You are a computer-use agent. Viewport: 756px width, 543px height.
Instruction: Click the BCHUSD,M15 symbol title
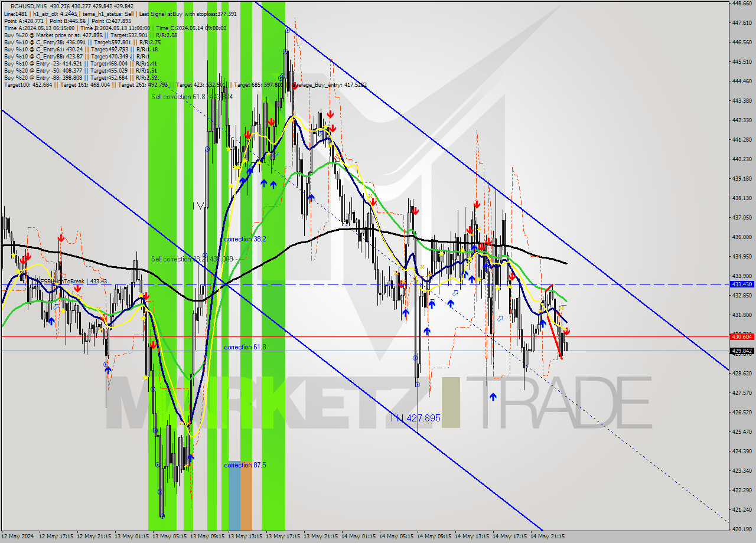(29, 6)
